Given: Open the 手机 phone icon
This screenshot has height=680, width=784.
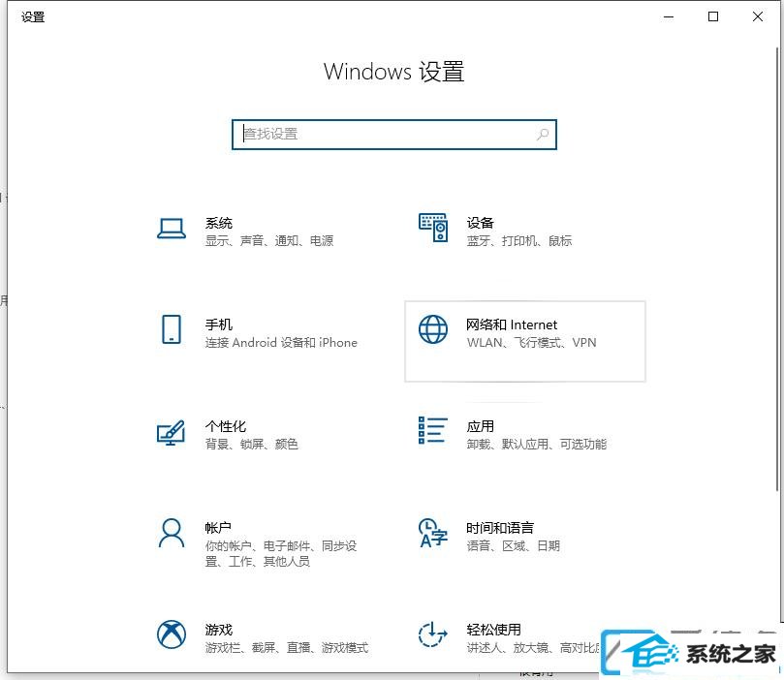Looking at the screenshot, I should [x=172, y=329].
